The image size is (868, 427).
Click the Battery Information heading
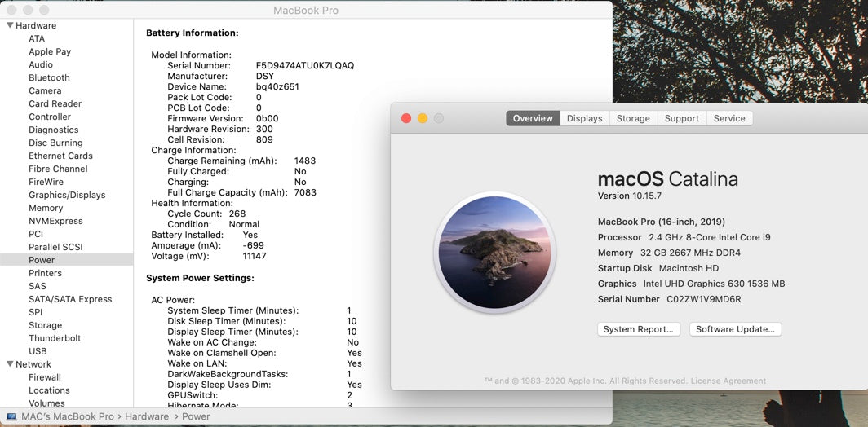tap(192, 33)
